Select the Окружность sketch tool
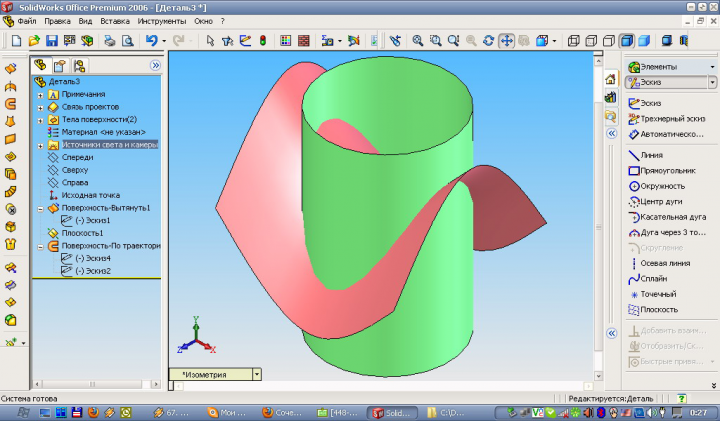This screenshot has width=720, height=421. pos(657,186)
